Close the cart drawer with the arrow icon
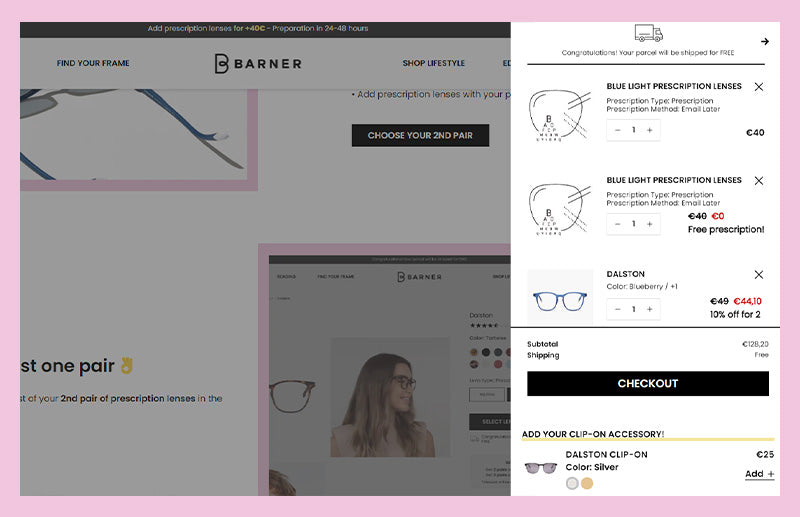The height and width of the screenshot is (517, 800). pos(764,41)
